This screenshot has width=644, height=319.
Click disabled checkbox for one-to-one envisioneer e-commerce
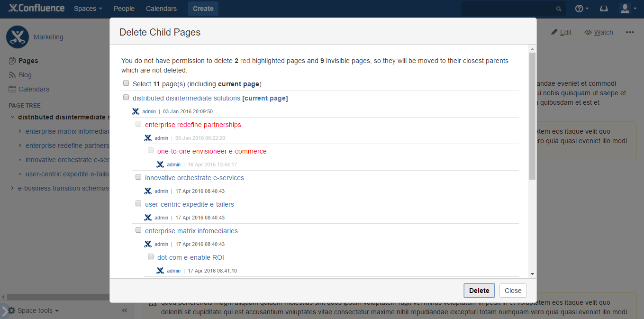point(151,151)
